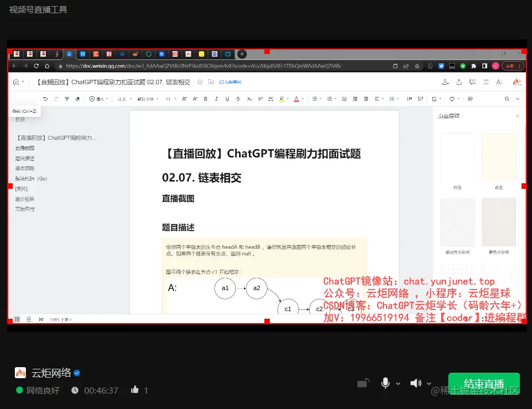This screenshot has width=532, height=409.
Task: Open browser extensions puzzle icon
Action: [474, 66]
